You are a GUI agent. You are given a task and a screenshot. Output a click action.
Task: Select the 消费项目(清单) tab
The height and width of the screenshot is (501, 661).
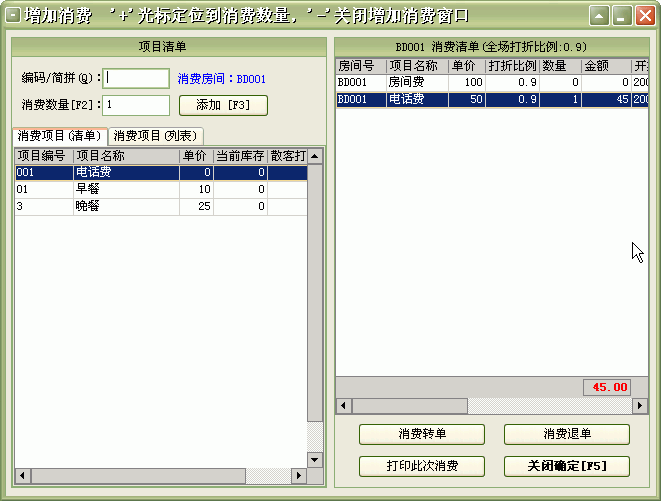click(x=60, y=136)
